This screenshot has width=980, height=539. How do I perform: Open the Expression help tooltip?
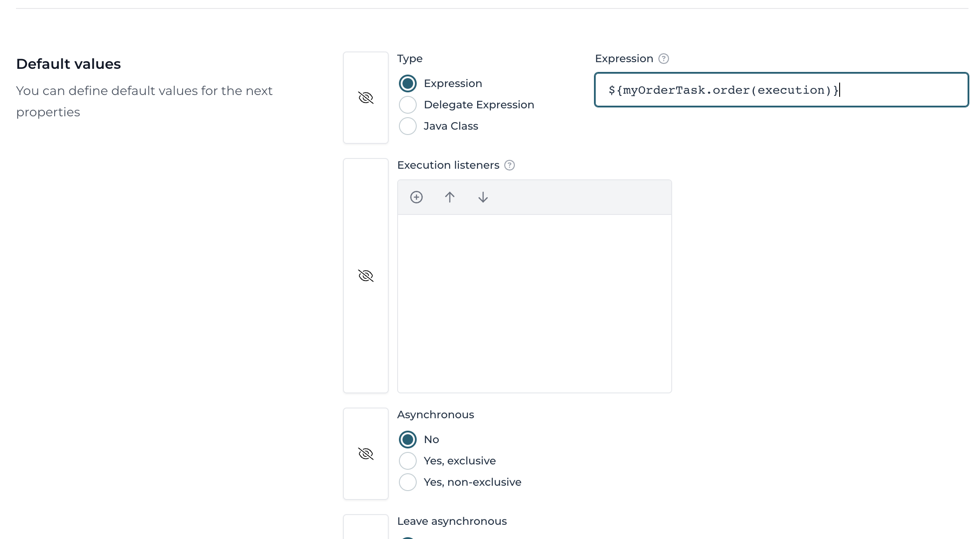click(x=663, y=58)
